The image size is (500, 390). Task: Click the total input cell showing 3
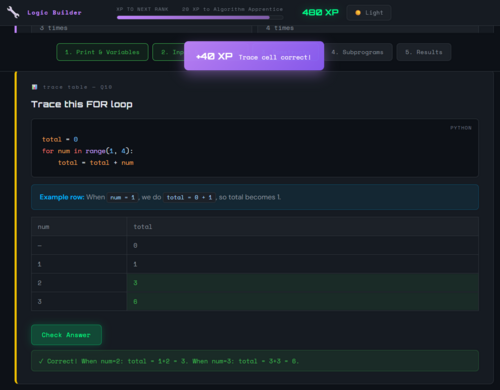point(303,283)
